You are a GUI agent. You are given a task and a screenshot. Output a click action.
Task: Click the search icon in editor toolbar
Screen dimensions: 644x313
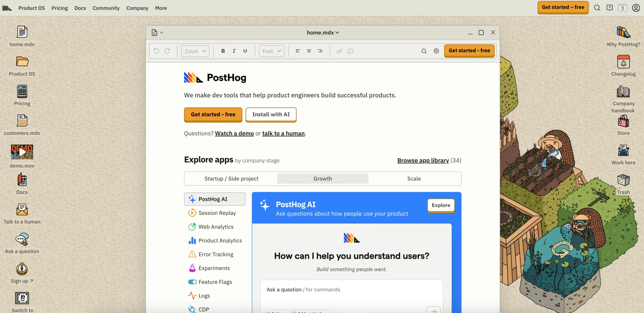coord(424,51)
